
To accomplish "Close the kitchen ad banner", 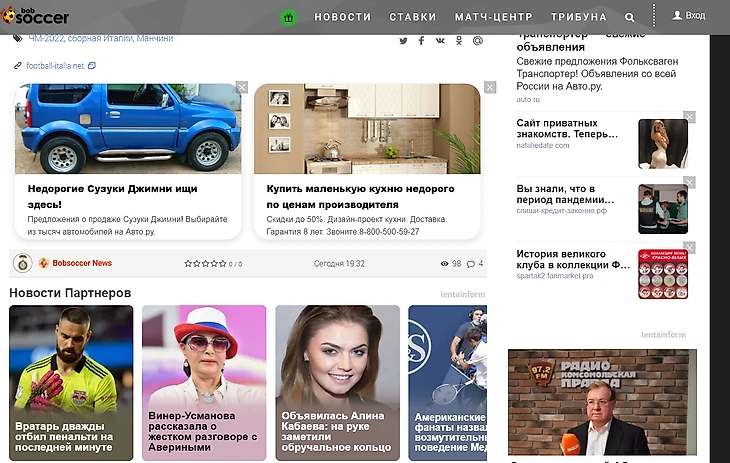I will coord(490,88).
